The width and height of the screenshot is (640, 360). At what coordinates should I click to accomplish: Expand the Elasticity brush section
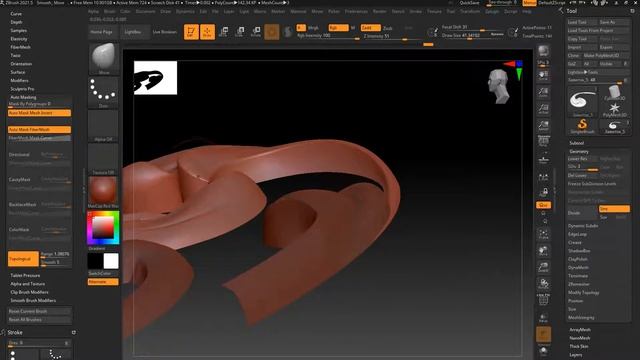(x=19, y=39)
